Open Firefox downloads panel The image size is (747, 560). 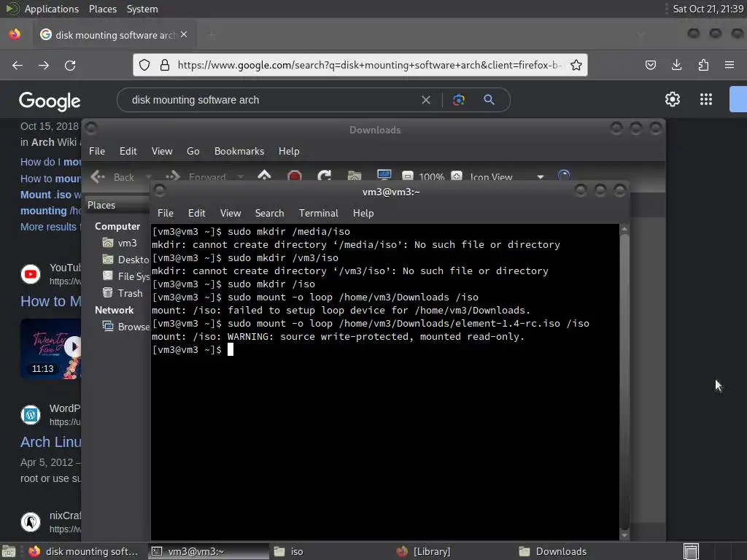(676, 65)
